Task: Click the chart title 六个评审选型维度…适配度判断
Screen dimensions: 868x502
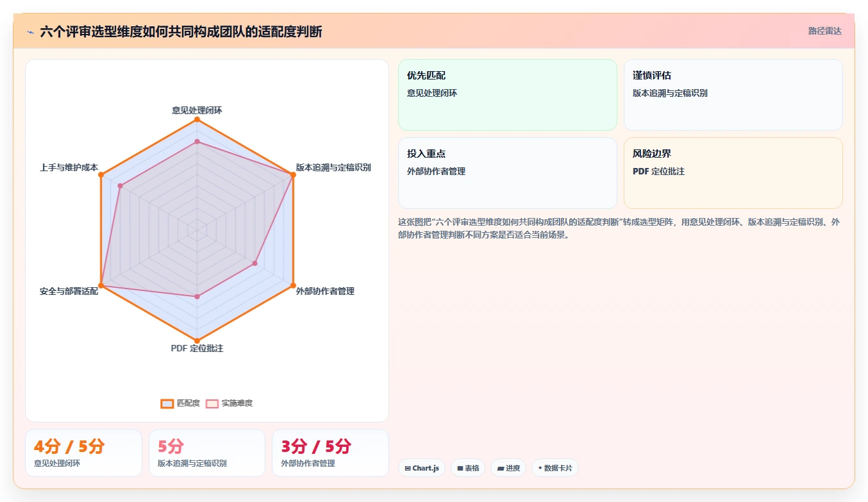Action: coord(181,31)
